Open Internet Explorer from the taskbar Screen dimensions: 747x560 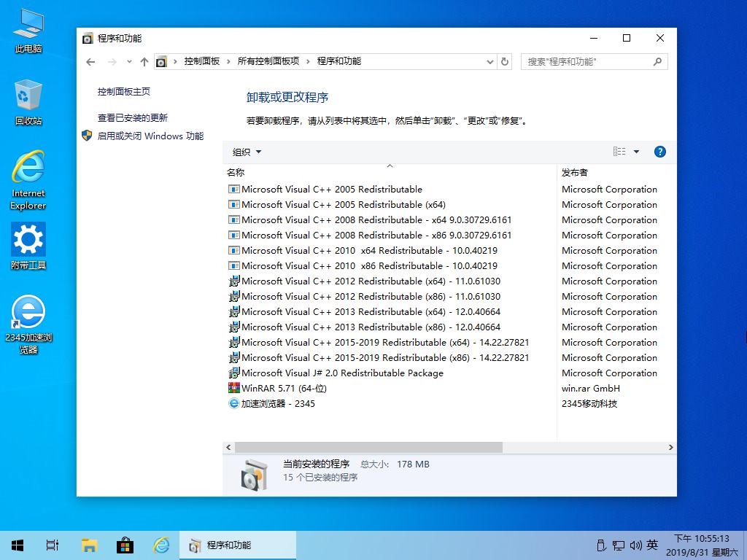161,545
